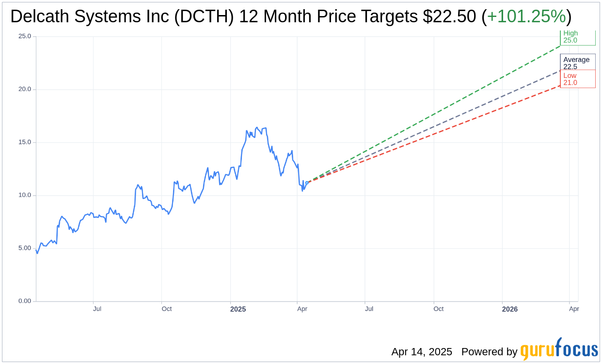Image resolution: width=602 pixels, height=364 pixels.
Task: Click the first Jul x-axis label
Action: pyautogui.click(x=97, y=309)
